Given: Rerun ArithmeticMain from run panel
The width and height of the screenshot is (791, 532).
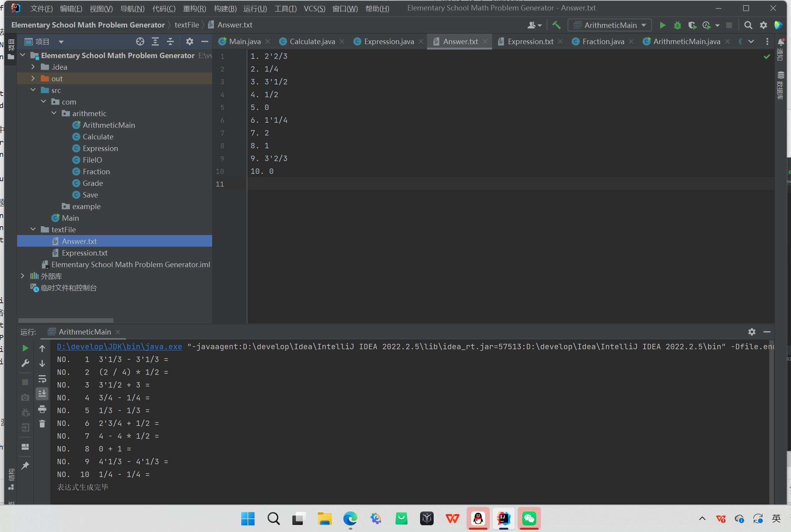Looking at the screenshot, I should (25, 348).
